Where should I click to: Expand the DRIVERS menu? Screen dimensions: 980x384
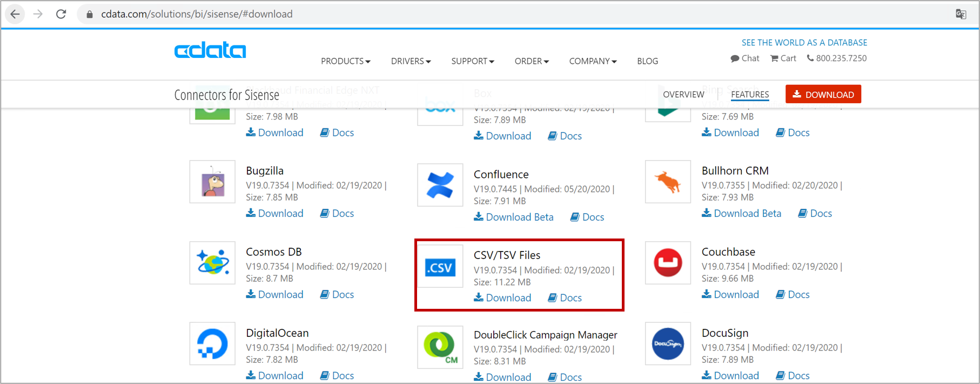click(411, 61)
